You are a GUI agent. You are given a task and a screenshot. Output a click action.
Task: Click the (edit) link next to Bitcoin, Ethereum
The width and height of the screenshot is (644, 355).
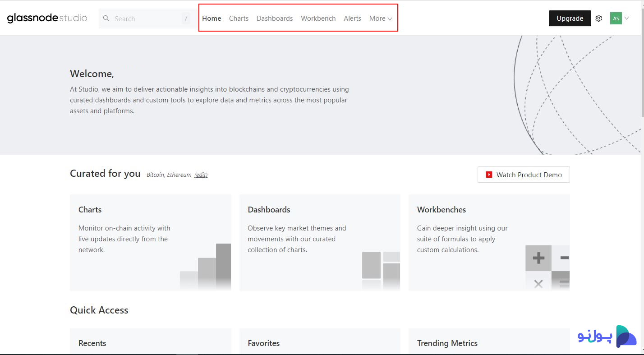[201, 175]
